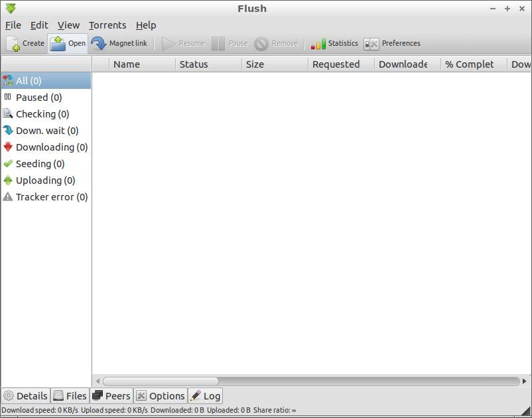Click the Pause toolbar button

230,43
